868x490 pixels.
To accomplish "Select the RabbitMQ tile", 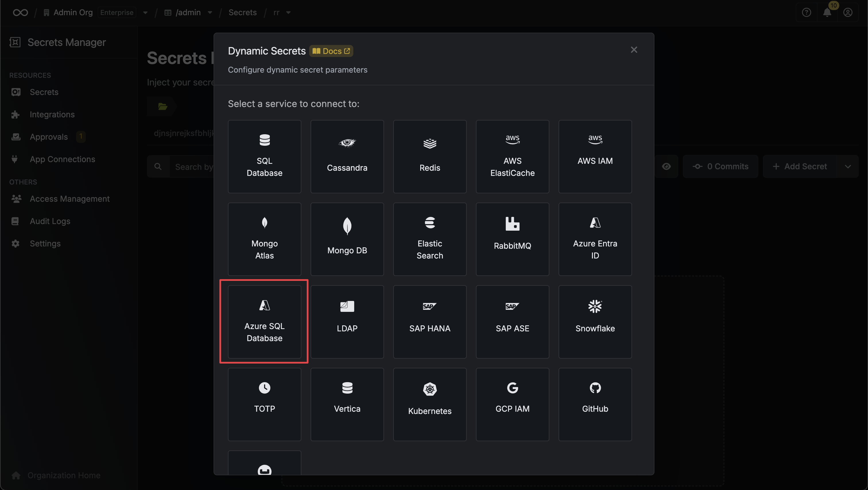I will coord(512,239).
